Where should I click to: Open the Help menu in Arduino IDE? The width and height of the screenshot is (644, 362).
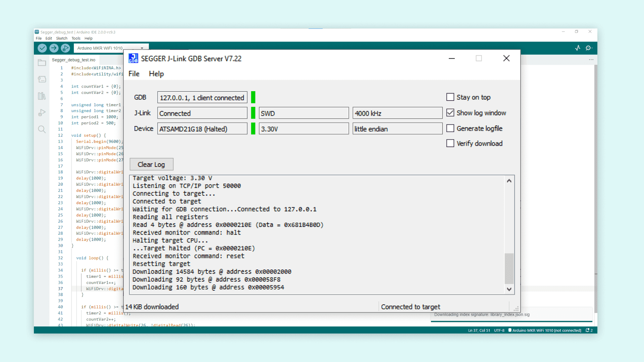click(89, 38)
